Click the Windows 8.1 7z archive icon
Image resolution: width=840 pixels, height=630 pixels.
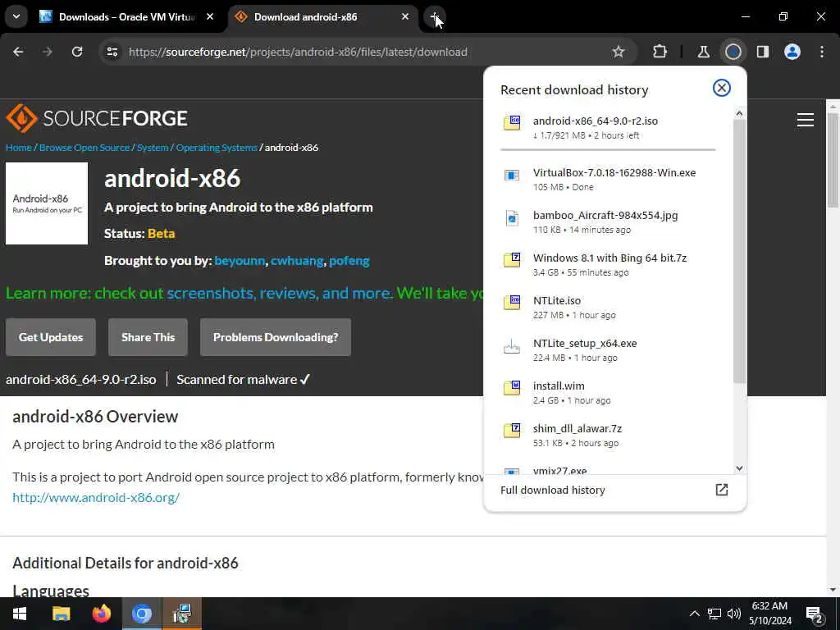coord(512,260)
